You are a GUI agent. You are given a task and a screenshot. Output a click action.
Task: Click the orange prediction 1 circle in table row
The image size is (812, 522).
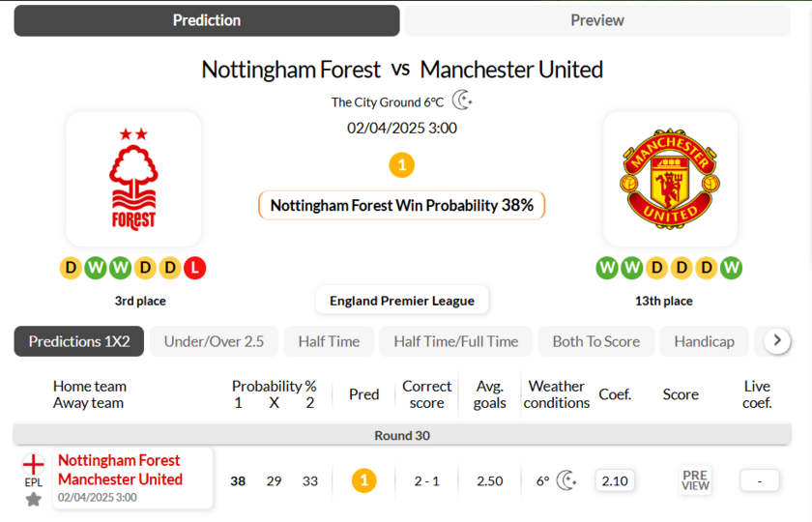tap(363, 480)
